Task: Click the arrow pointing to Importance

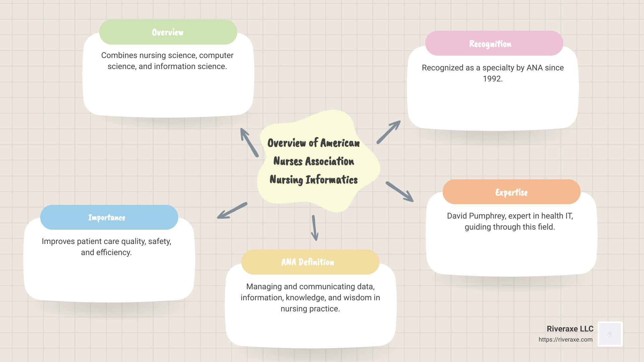Action: pos(232,210)
